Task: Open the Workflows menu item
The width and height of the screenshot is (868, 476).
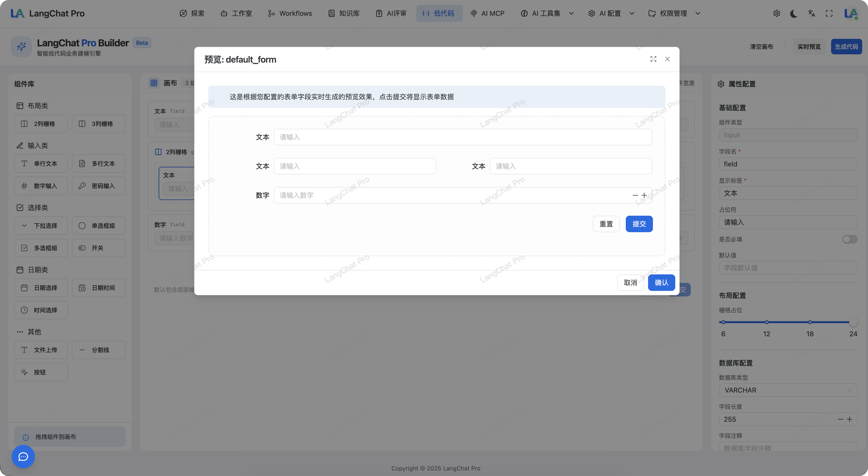Action: coord(290,14)
